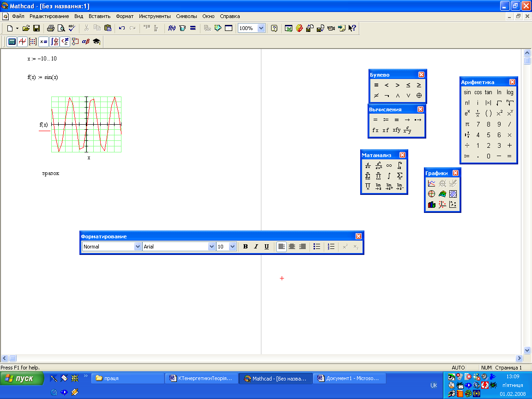532x399 pixels.
Task: Click symbolic arrow in Вычисления palette
Action: [x=407, y=120]
